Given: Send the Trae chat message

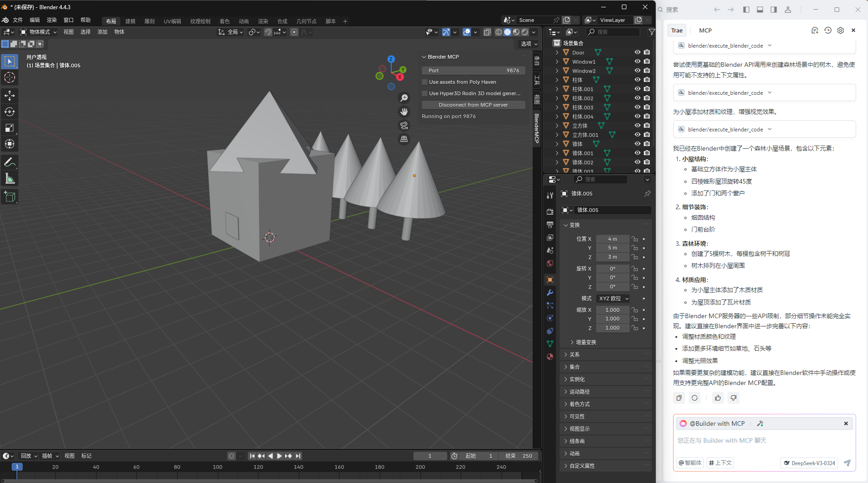Looking at the screenshot, I should (847, 463).
